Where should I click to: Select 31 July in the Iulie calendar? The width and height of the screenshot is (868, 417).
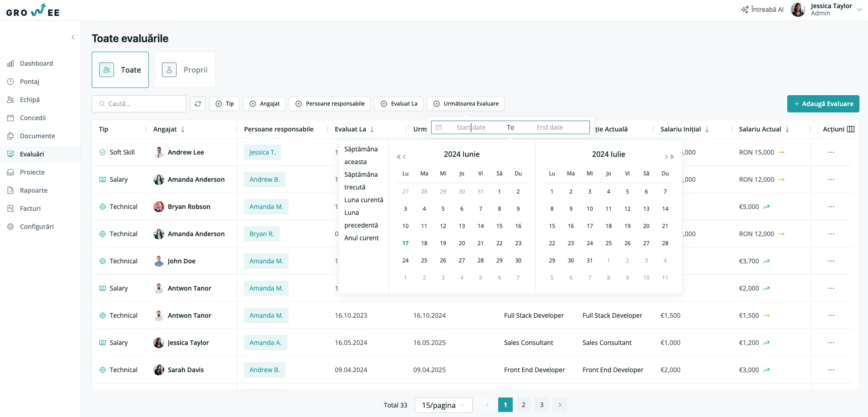(x=589, y=261)
